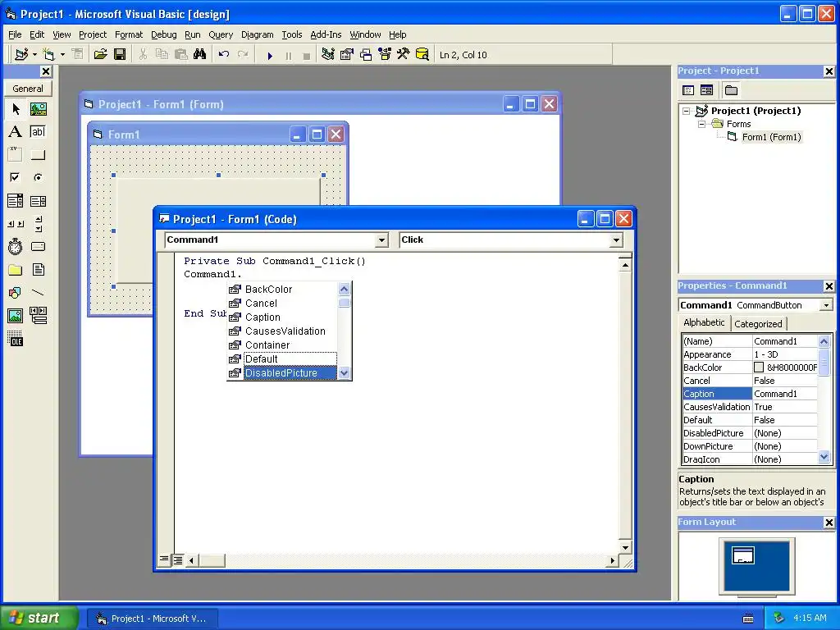Select the FileListBox control tool
Viewport: 840px width, 630px height.
pyautogui.click(x=38, y=269)
